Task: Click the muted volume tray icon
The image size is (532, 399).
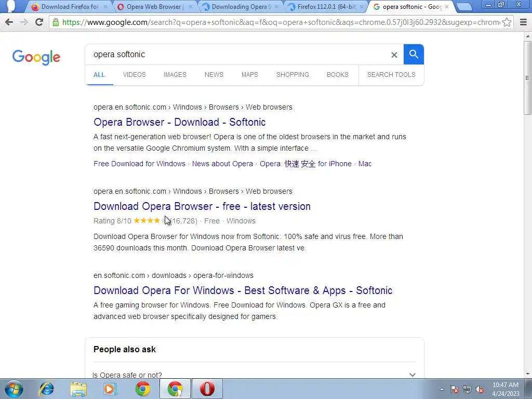Action: [x=480, y=390]
